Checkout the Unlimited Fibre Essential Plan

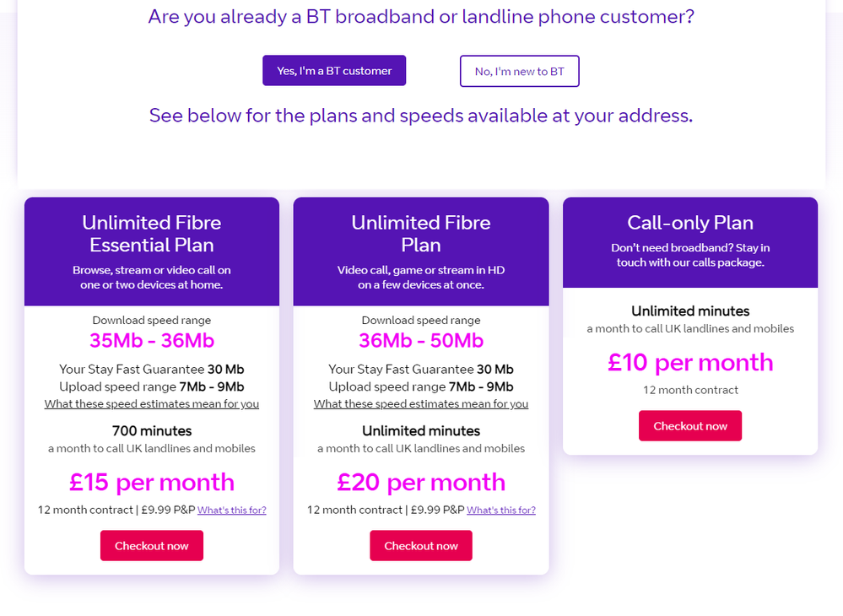tap(152, 546)
